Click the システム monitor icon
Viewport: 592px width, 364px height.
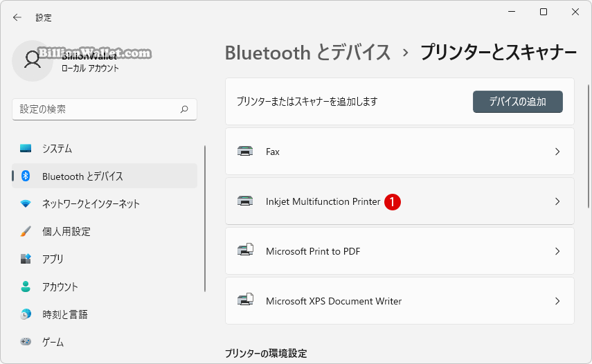26,148
